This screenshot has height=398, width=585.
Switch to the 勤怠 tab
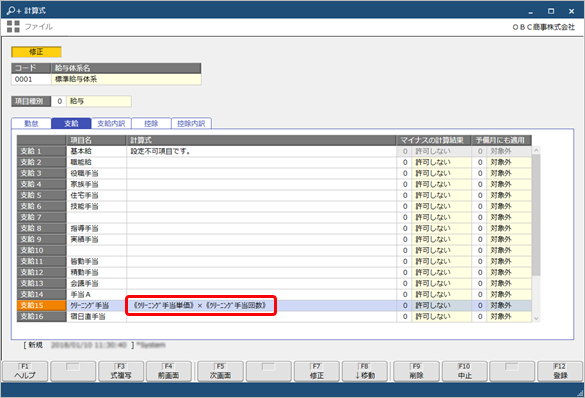click(x=31, y=123)
